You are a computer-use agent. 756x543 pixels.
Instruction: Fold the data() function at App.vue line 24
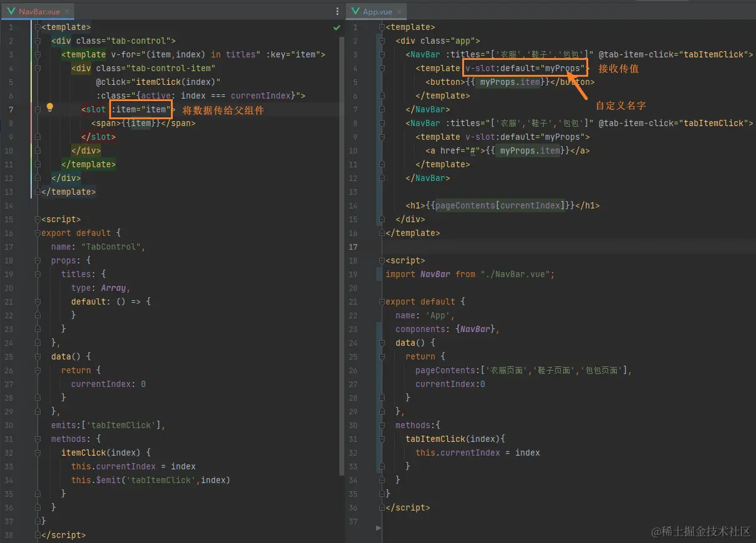[x=382, y=343]
